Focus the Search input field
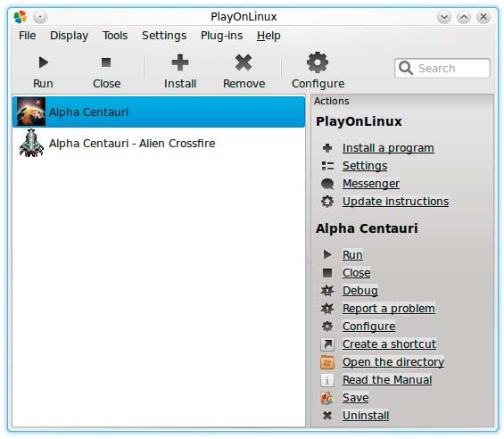The image size is (504, 439). [x=442, y=68]
